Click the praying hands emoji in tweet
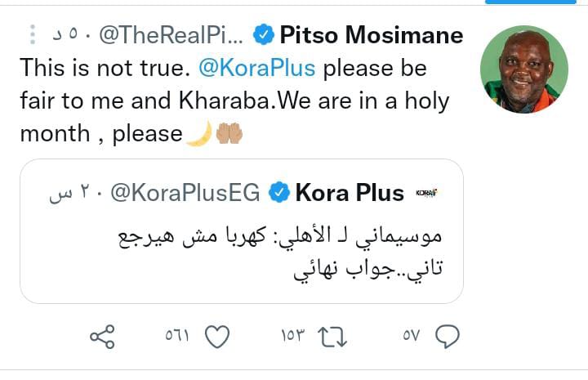Screen dimensions: 588x380 point(228,133)
